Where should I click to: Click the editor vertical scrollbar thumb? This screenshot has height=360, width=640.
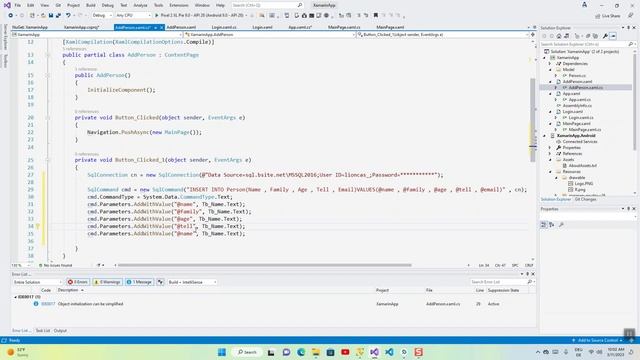533,120
